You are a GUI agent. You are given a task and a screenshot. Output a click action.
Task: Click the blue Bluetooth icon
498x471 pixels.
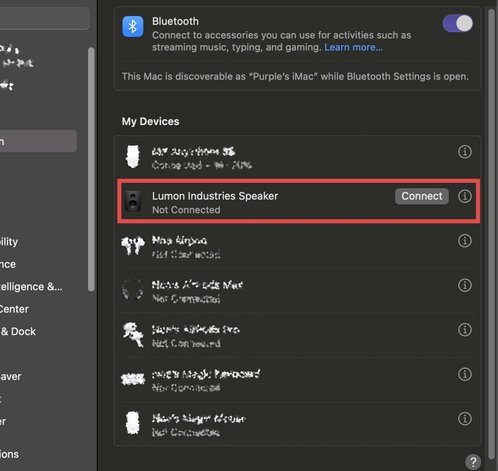click(133, 26)
